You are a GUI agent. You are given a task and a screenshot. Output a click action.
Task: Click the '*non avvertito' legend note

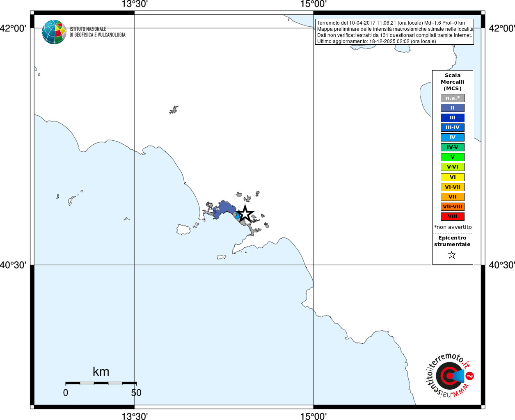coord(453,227)
